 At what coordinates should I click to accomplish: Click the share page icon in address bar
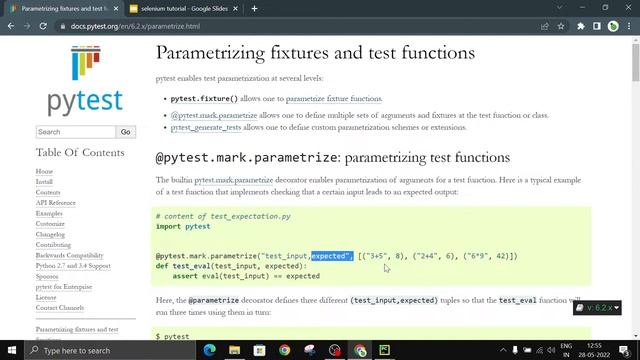(544, 26)
